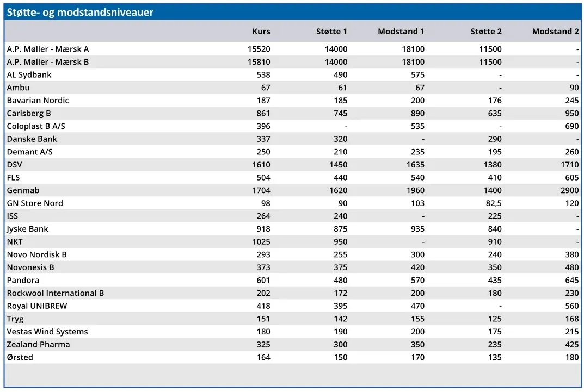
Task: Click Genmab's Støtte 1 value 1620
Action: click(x=338, y=190)
